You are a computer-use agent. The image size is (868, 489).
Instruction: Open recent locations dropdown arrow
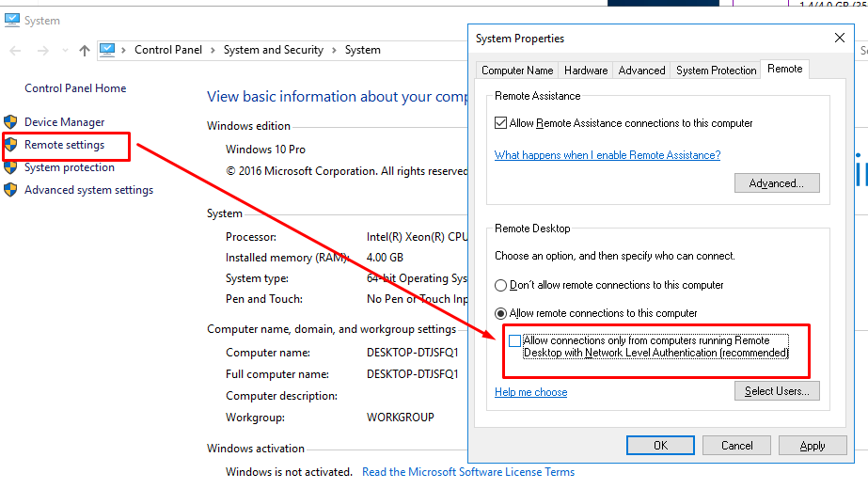(65, 51)
